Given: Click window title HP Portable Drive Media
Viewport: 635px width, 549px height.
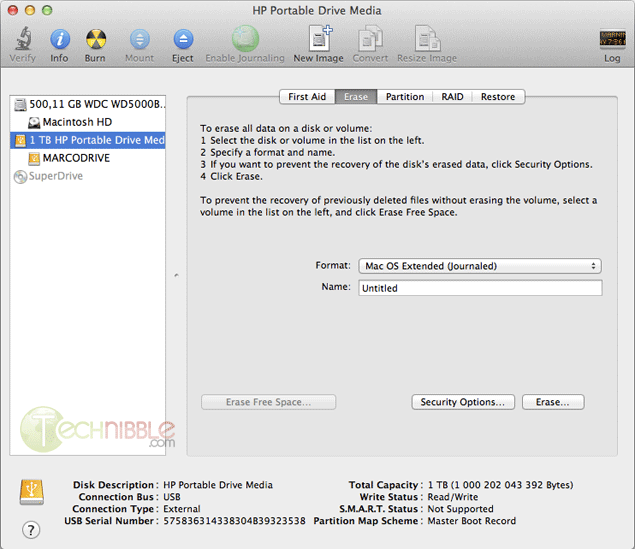Looking at the screenshot, I should click(317, 11).
